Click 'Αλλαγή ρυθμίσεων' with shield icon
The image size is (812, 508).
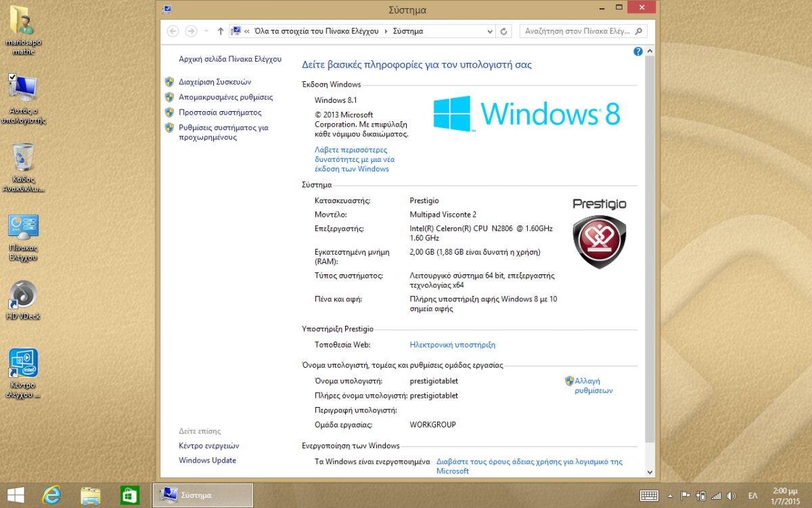[x=589, y=385]
